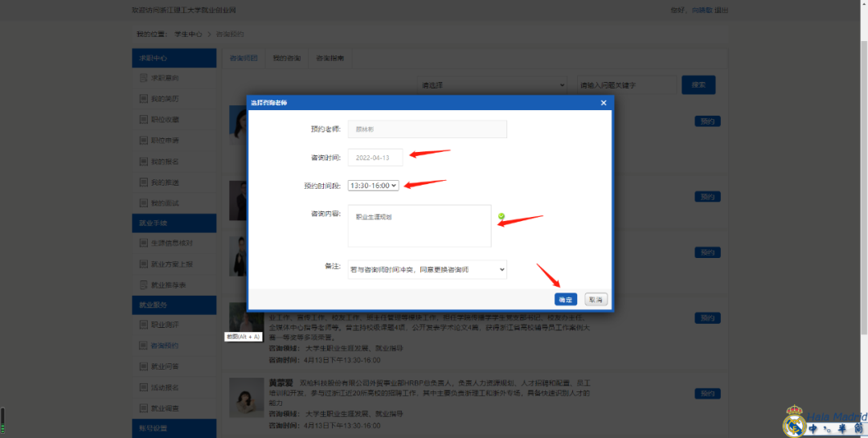Click the icon beside 就业推荐表 in sidebar
The height and width of the screenshot is (438, 868).
tap(142, 284)
